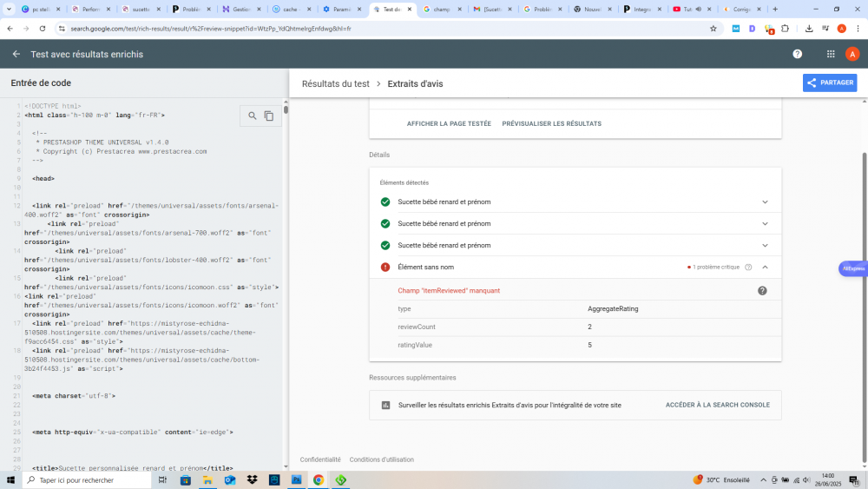Click the Chrome icon in the taskbar
The height and width of the screenshot is (489, 868).
319,480
